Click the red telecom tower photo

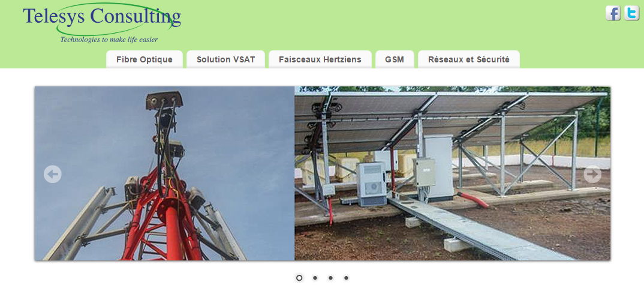[164, 173]
